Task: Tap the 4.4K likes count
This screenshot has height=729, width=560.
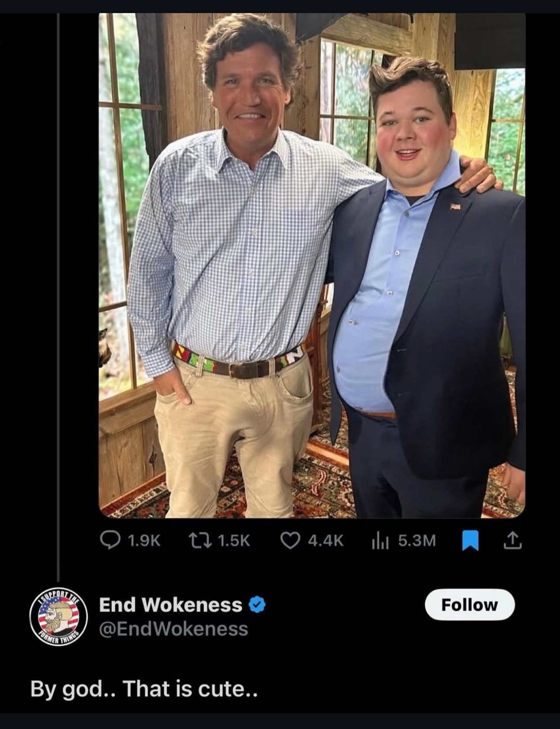Action: [326, 541]
